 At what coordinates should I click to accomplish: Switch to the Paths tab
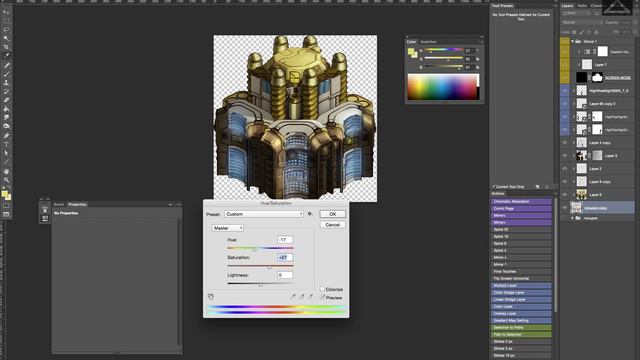tap(582, 6)
